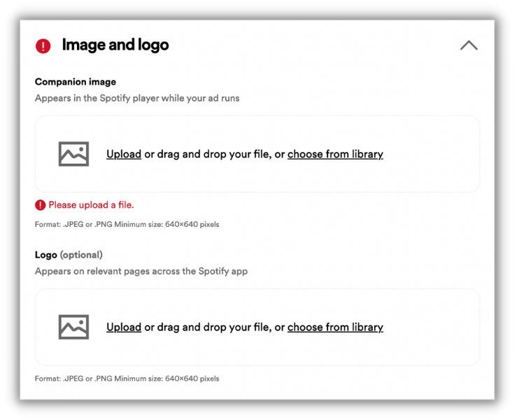
Task: Click the Companion image field label
Action: pyautogui.click(x=76, y=82)
